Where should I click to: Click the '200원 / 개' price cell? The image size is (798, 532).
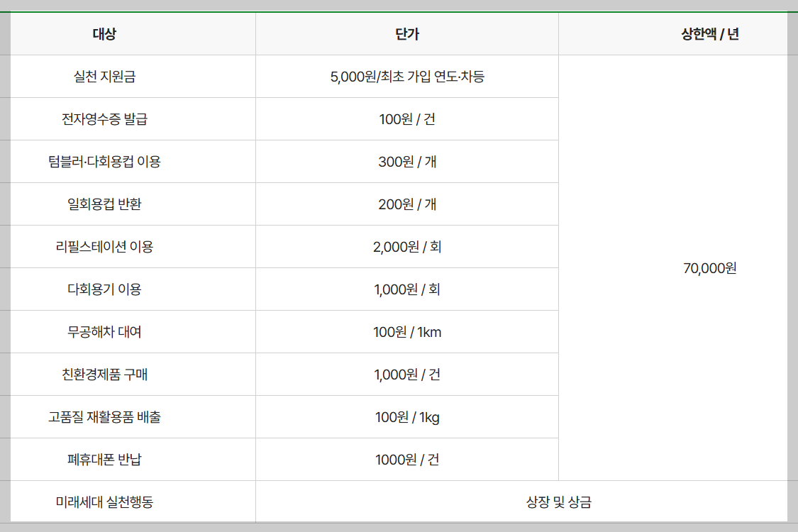click(x=407, y=204)
